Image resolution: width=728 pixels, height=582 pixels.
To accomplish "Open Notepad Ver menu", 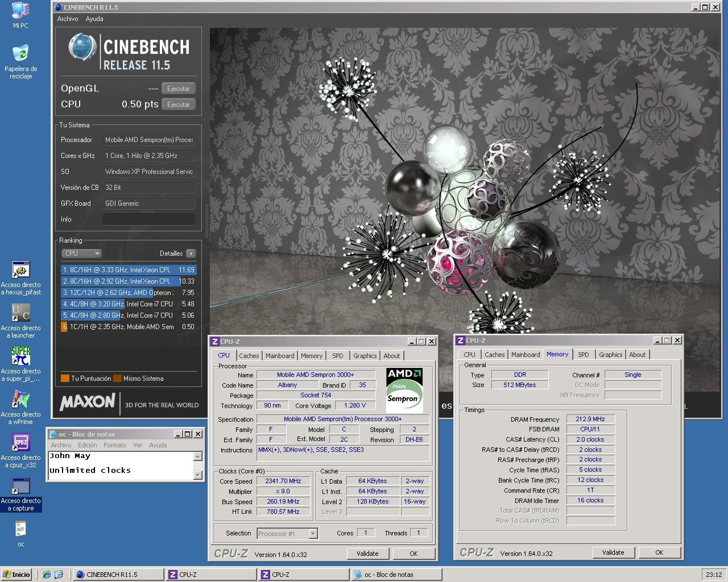I will tap(138, 445).
